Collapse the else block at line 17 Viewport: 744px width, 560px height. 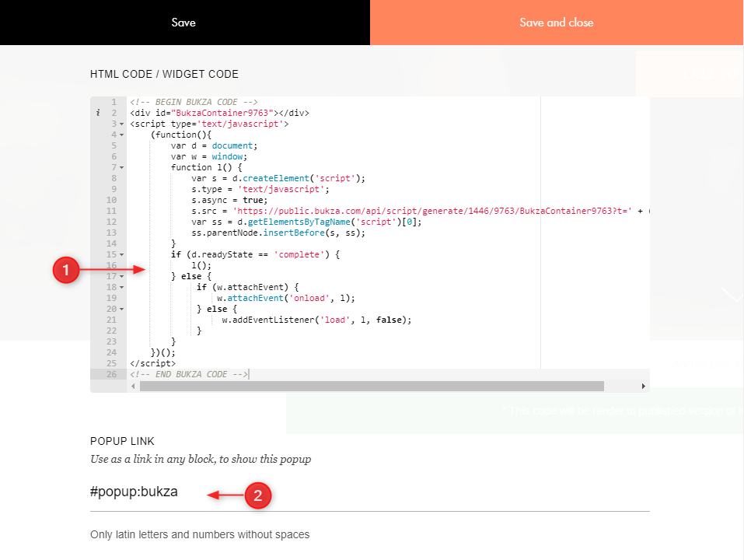tap(122, 277)
